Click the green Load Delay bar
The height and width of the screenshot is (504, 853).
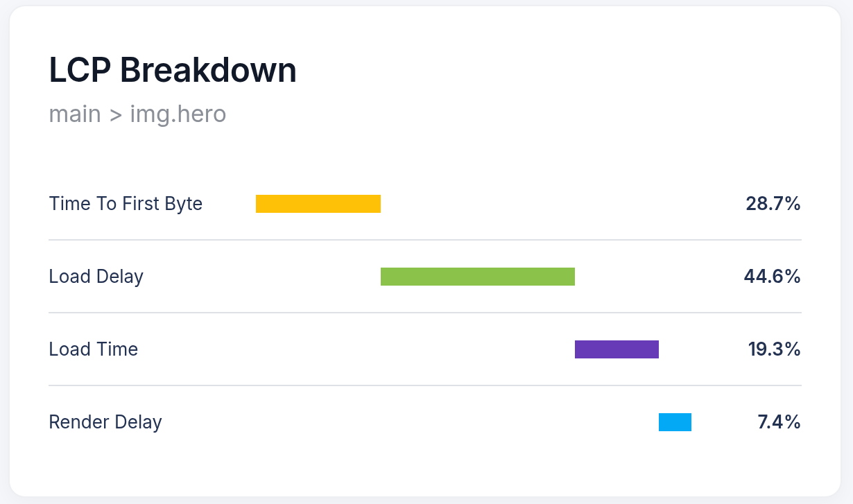pyautogui.click(x=477, y=277)
